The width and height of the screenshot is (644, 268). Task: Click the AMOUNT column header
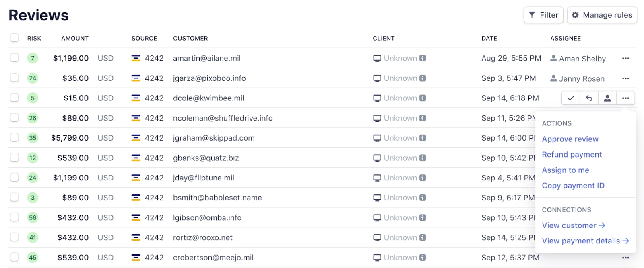coord(75,38)
